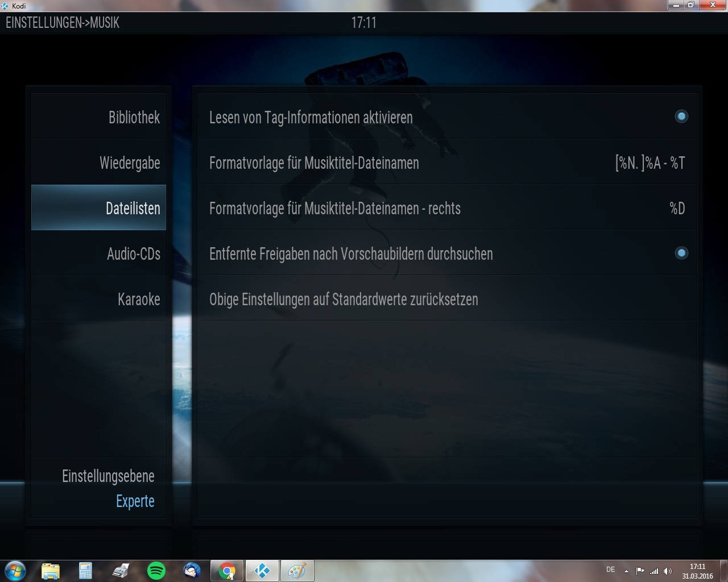Switch to Google Chrome in taskbar
Viewport: 728px width, 582px height.
click(x=227, y=570)
